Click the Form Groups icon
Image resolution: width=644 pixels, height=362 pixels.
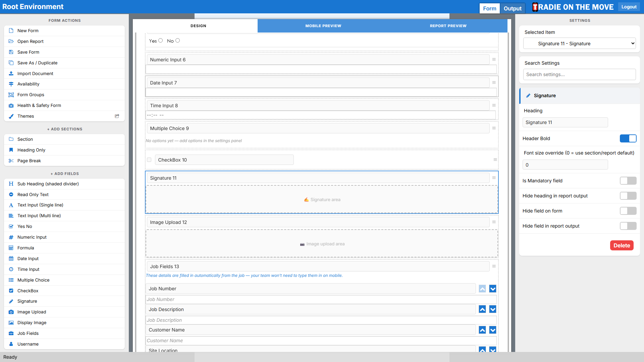point(11,95)
